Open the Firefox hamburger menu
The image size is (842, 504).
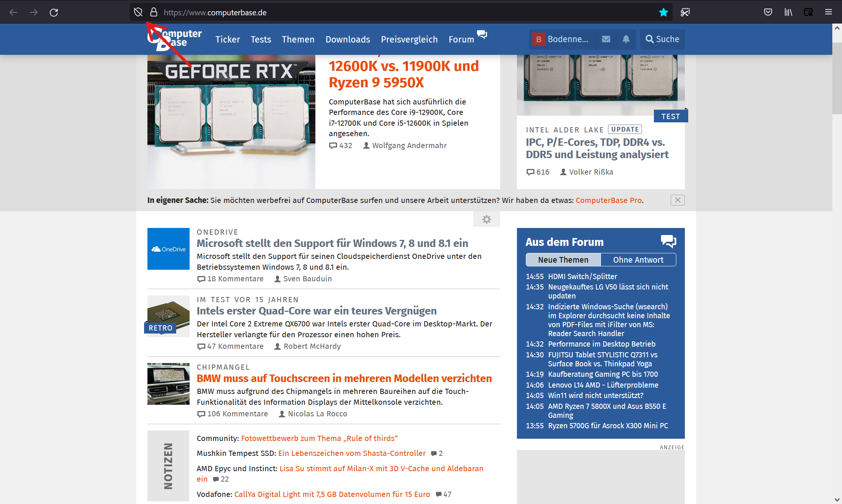(x=828, y=12)
